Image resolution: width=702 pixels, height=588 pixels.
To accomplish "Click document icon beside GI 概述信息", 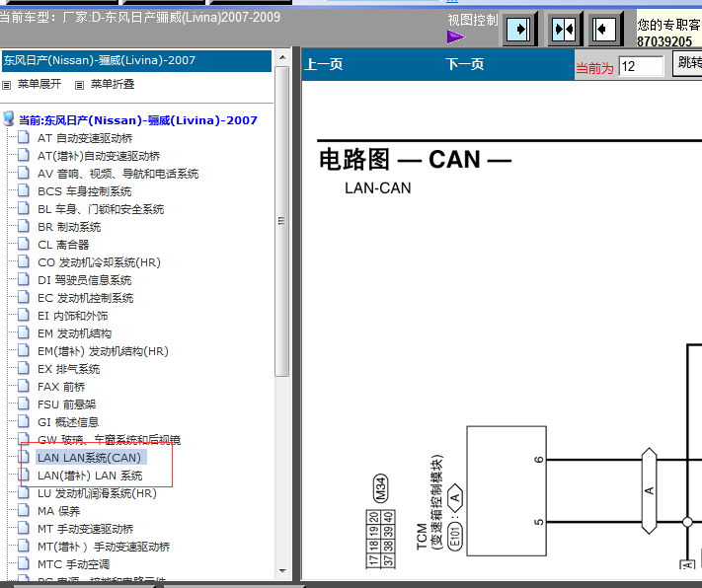I will coord(24,420).
